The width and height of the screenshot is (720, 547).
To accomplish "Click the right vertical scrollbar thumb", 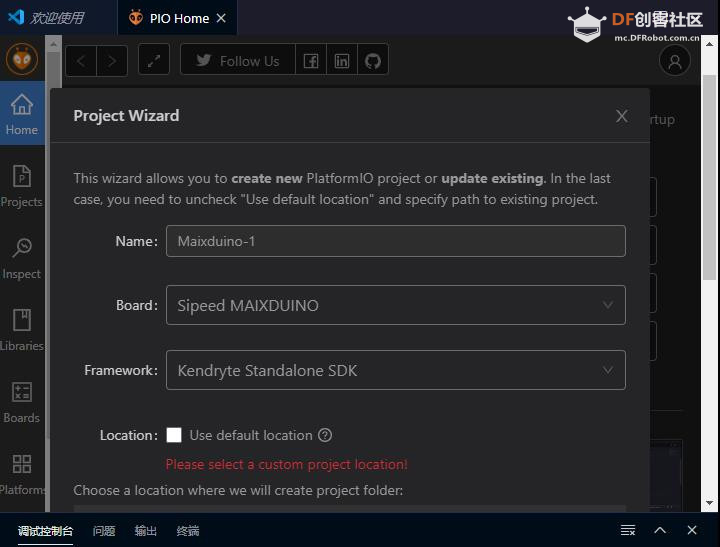I will (709, 177).
